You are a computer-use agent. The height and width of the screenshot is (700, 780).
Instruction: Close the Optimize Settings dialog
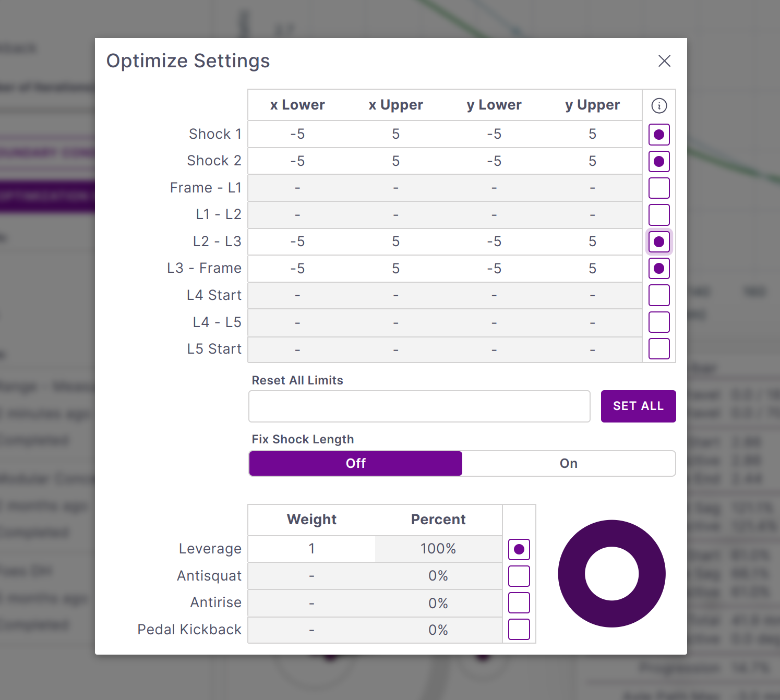click(x=664, y=61)
